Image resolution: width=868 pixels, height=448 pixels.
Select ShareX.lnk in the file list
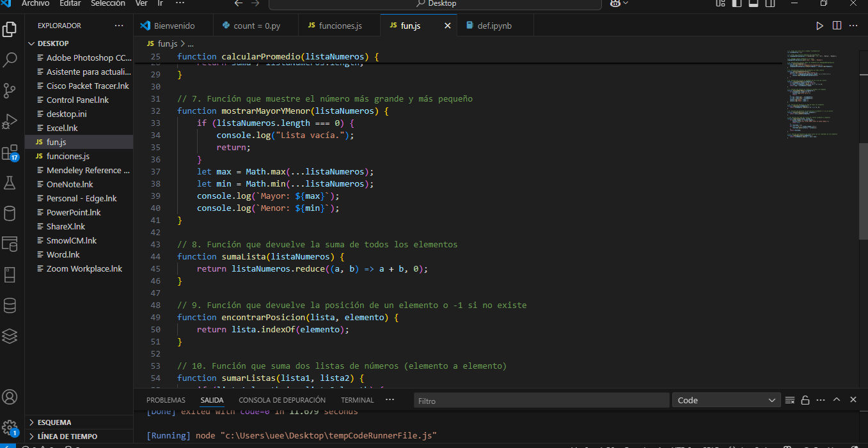(79, 226)
